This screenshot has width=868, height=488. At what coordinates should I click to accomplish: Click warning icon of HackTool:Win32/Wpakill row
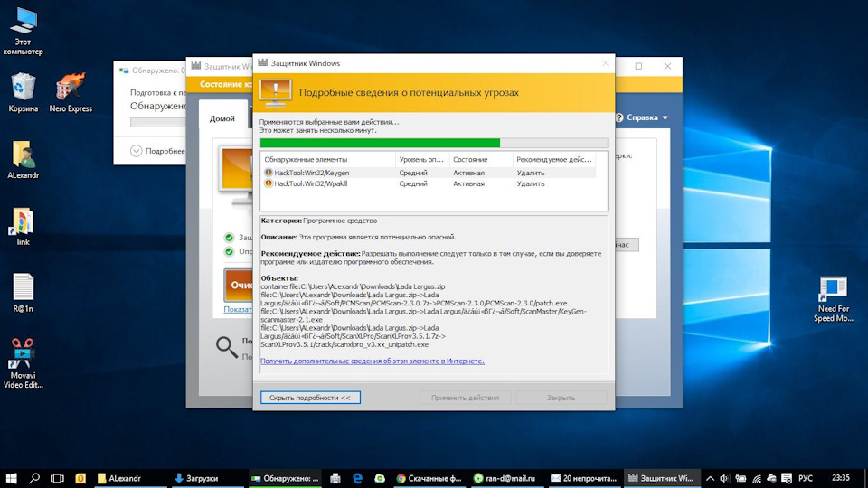pyautogui.click(x=268, y=183)
